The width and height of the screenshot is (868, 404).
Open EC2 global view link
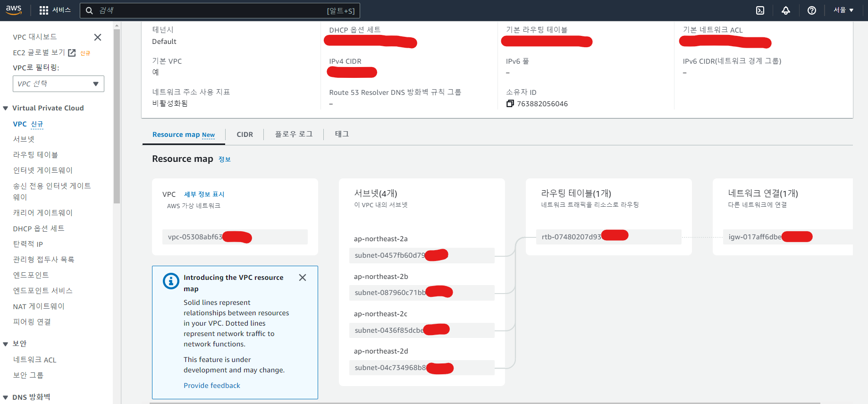[x=39, y=52]
